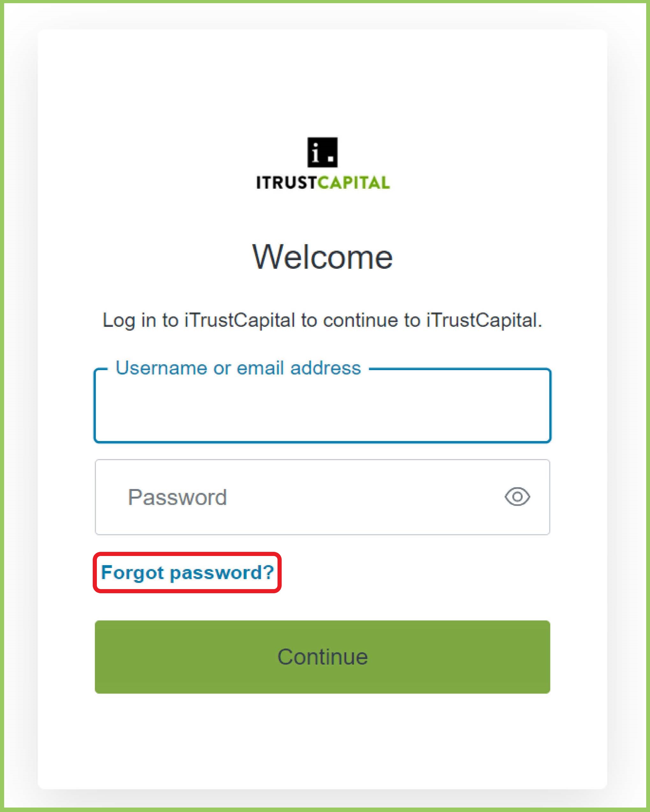The image size is (650, 812).
Task: Submit the login form using Continue
Action: click(x=322, y=657)
